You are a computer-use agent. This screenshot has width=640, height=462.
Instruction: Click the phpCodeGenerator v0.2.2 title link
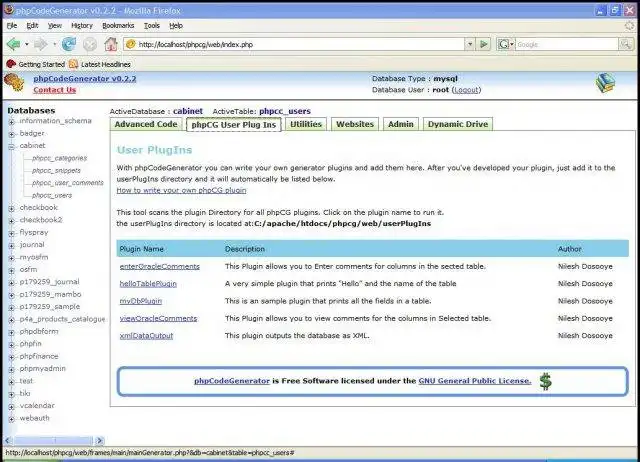(84, 78)
